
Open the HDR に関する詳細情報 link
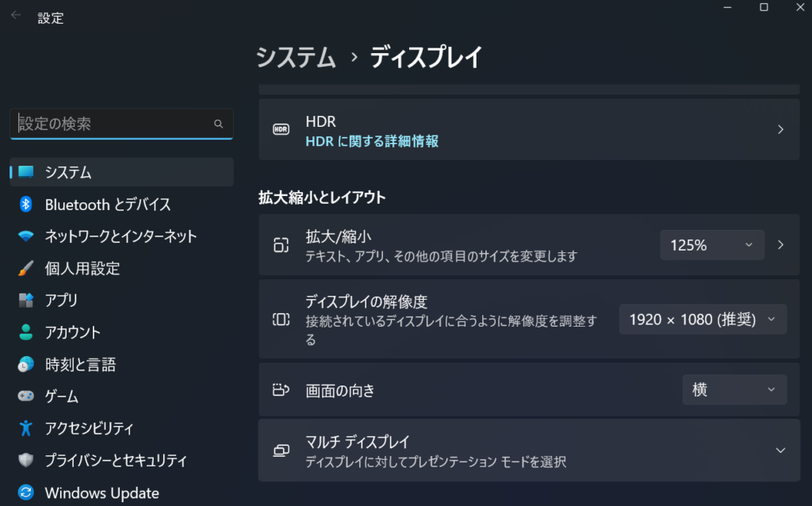(x=372, y=141)
